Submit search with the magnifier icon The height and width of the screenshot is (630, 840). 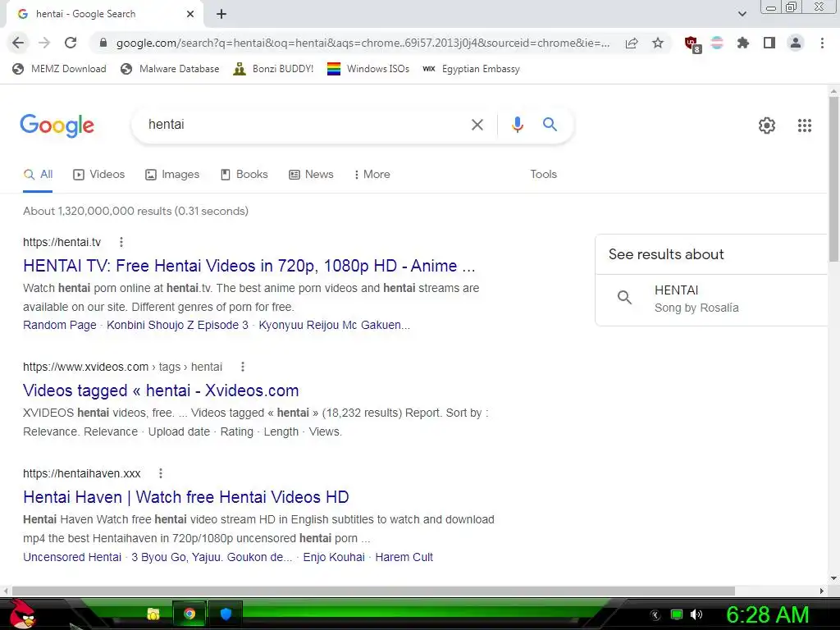(550, 125)
